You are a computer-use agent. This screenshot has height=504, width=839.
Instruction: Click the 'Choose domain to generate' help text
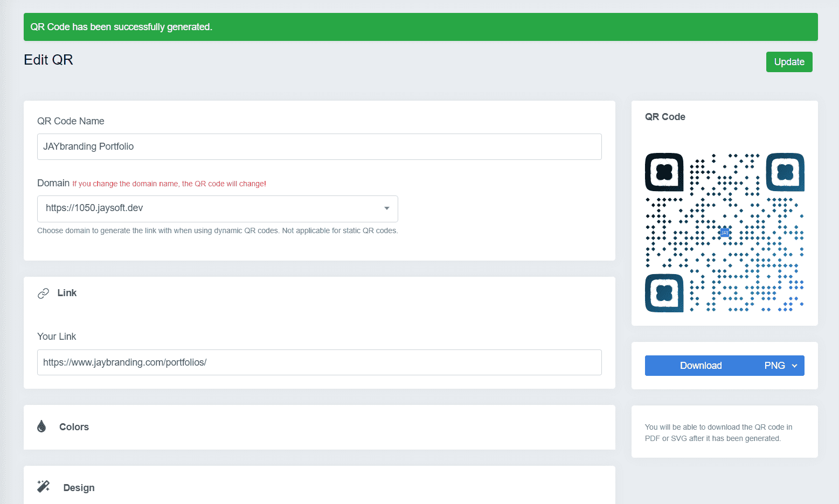[217, 230]
